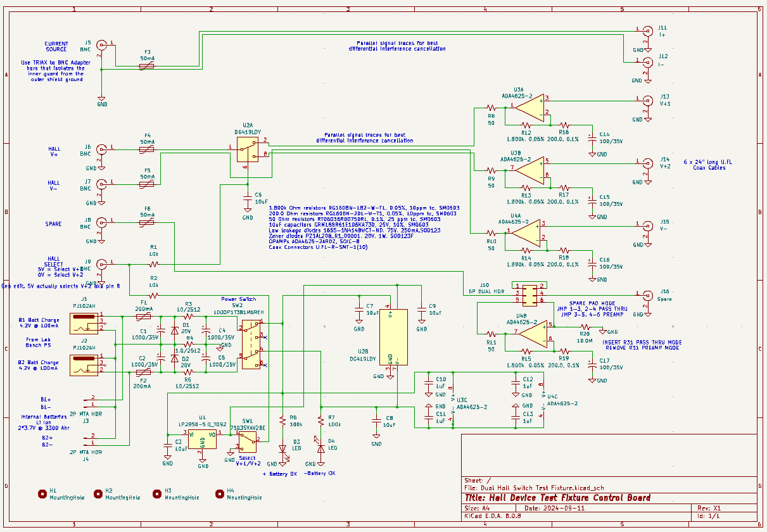Select the 'B2 Batt Charge' label
Viewport: 767px width, 532px height.
[39, 365]
